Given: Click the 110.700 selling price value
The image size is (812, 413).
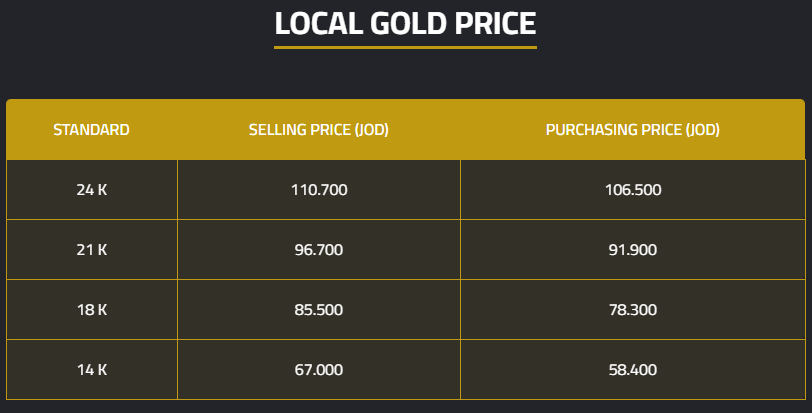Looking at the screenshot, I should click(x=318, y=190).
